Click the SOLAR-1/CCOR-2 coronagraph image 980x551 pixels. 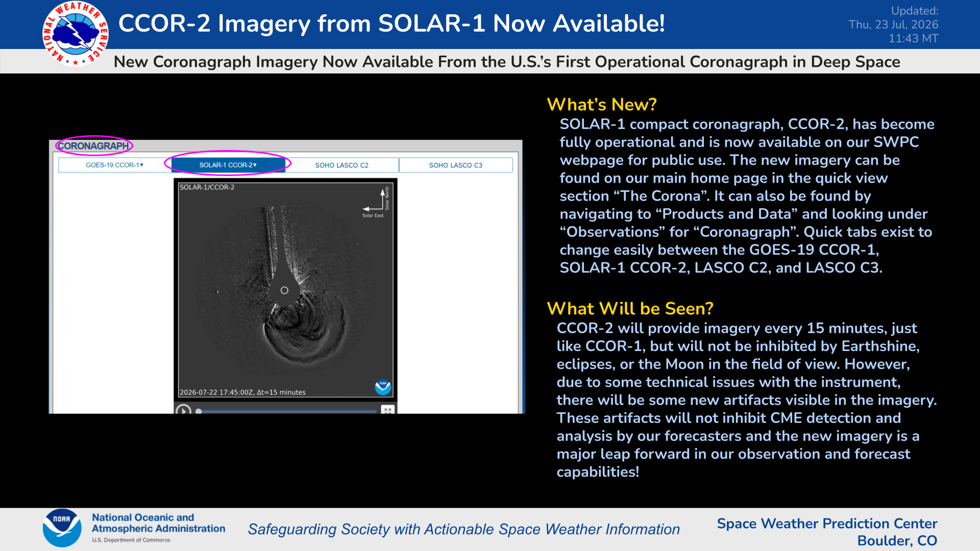tap(285, 290)
